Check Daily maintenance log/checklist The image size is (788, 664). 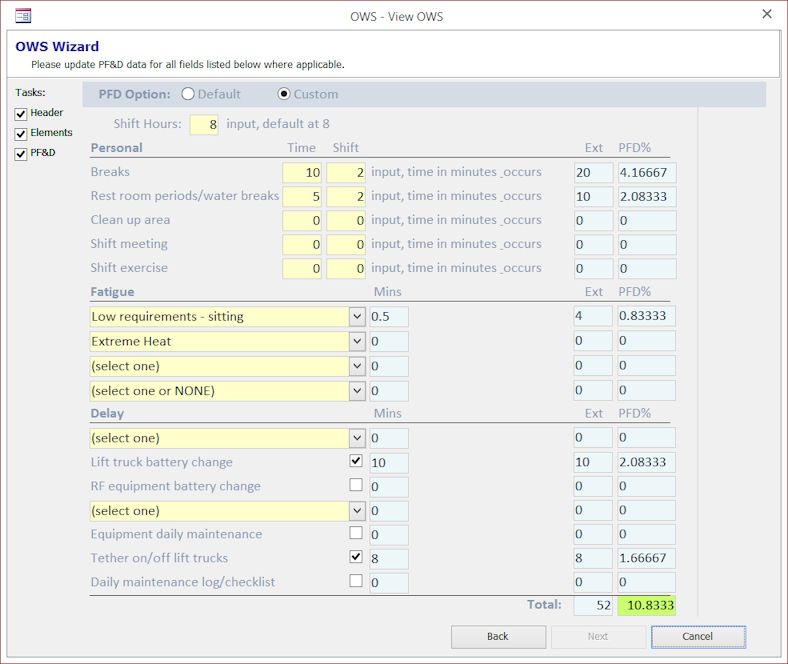(356, 581)
